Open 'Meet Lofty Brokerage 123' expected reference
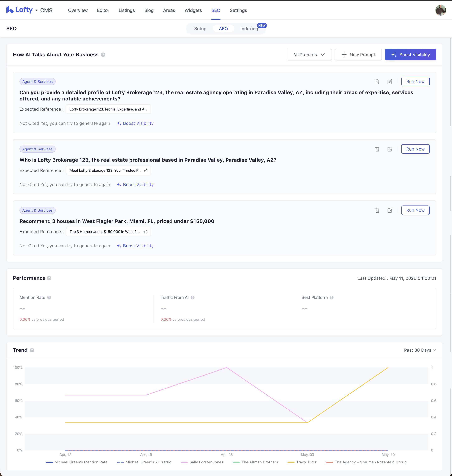 [x=108, y=170]
